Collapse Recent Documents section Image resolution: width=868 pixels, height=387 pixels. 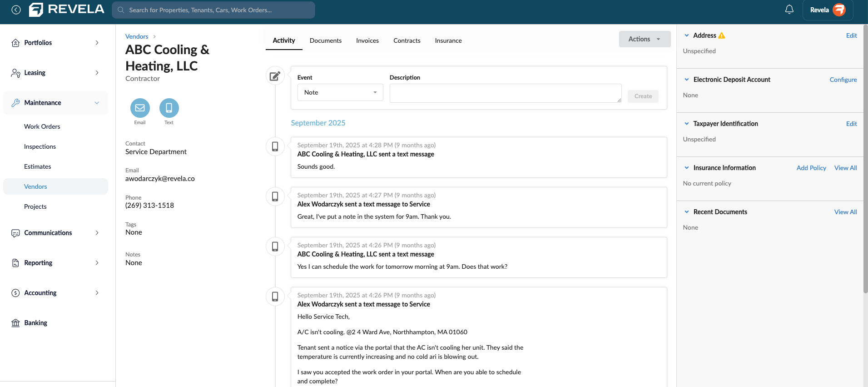tap(687, 212)
